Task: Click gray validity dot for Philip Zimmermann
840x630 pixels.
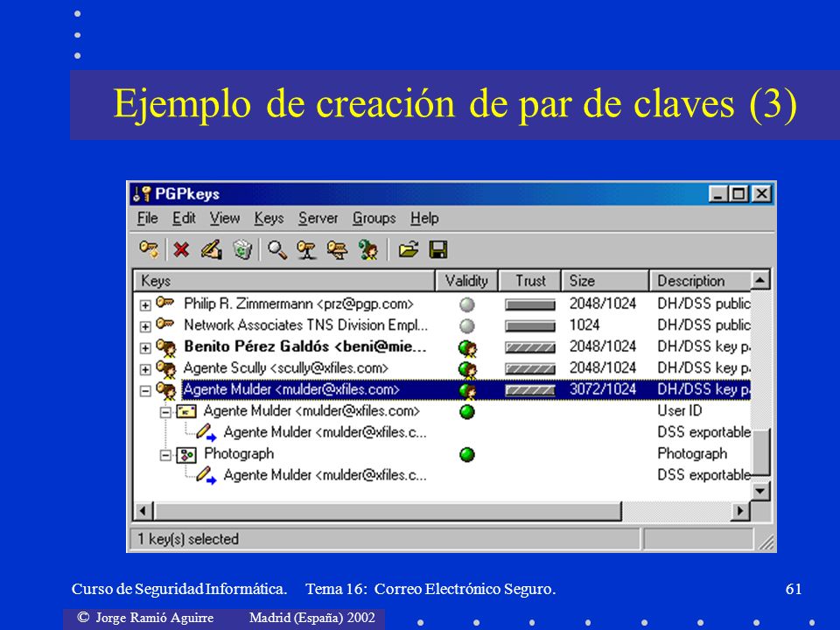Action: click(467, 304)
